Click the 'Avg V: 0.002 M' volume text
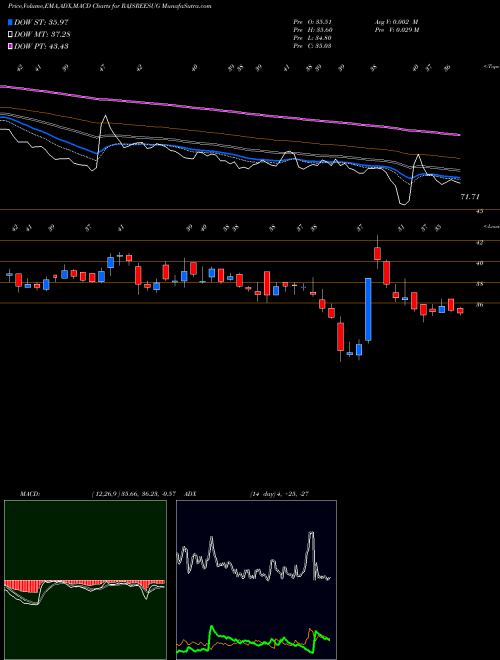 click(396, 22)
